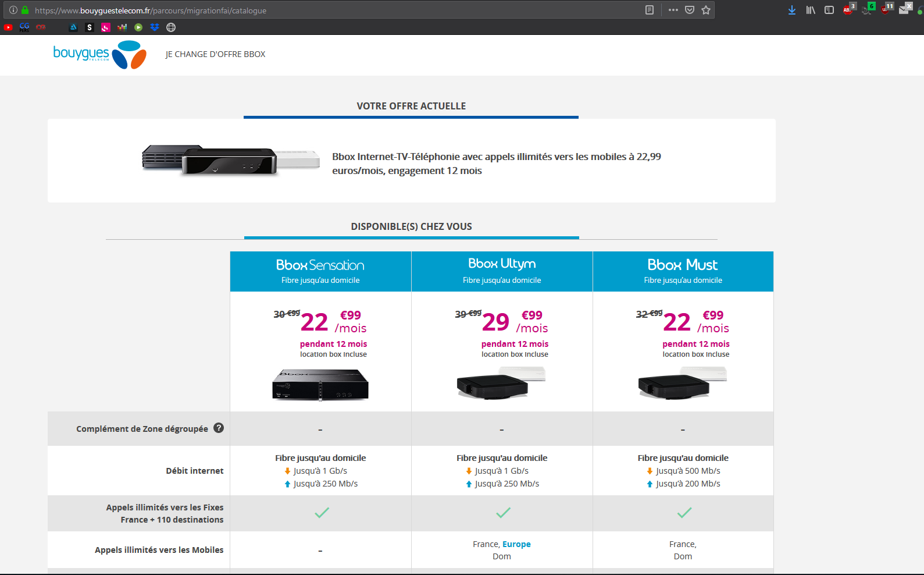Click the Bbox Sensation 22€99 price

334,322
